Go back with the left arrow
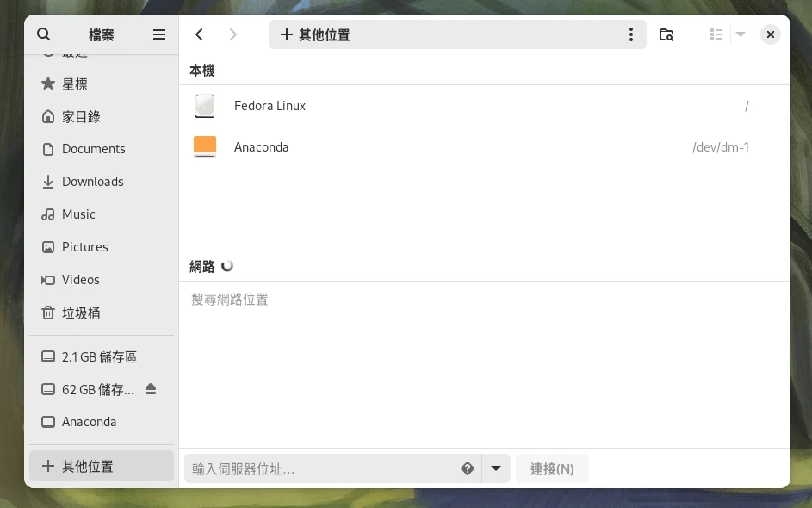 [200, 34]
